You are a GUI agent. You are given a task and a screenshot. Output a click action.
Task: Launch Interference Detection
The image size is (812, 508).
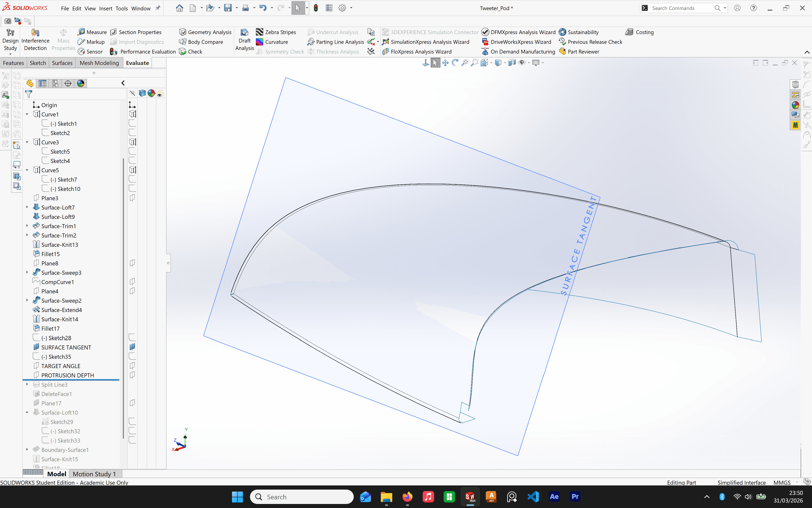(x=35, y=40)
